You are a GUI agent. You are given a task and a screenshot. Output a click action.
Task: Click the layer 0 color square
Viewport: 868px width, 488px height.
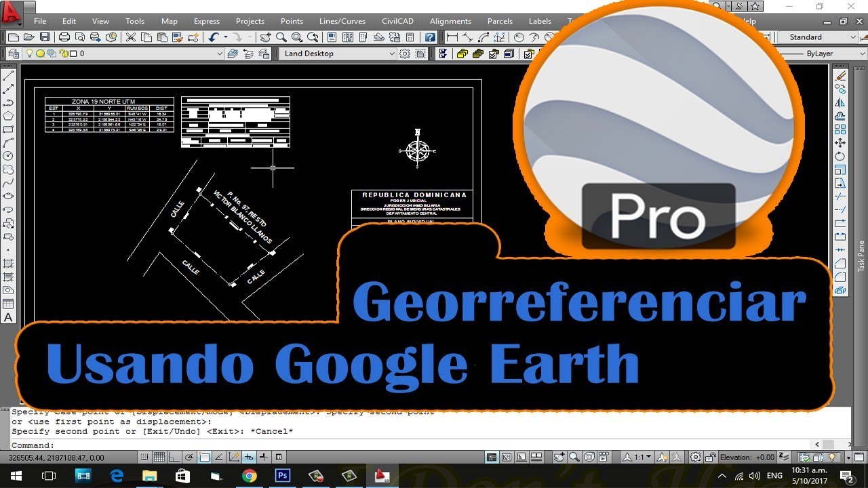click(x=73, y=54)
